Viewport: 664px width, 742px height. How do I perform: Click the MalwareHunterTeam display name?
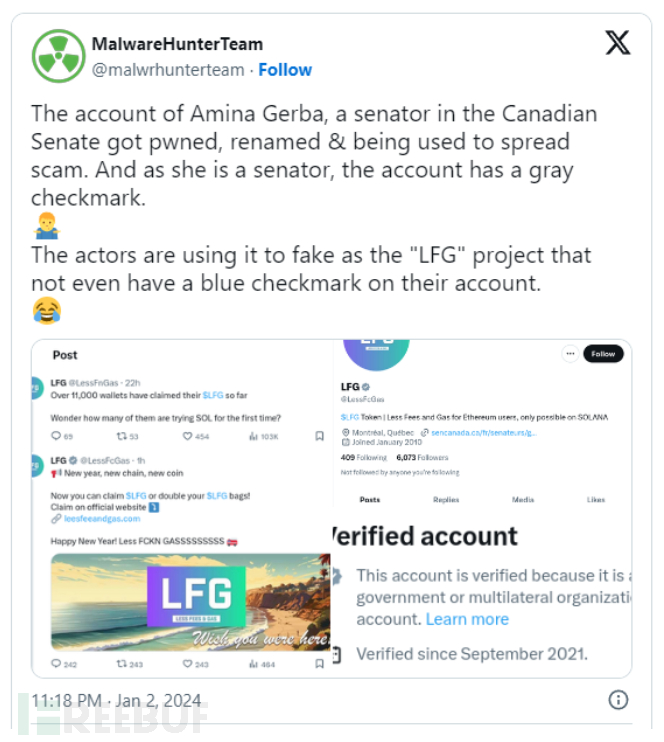click(x=177, y=44)
